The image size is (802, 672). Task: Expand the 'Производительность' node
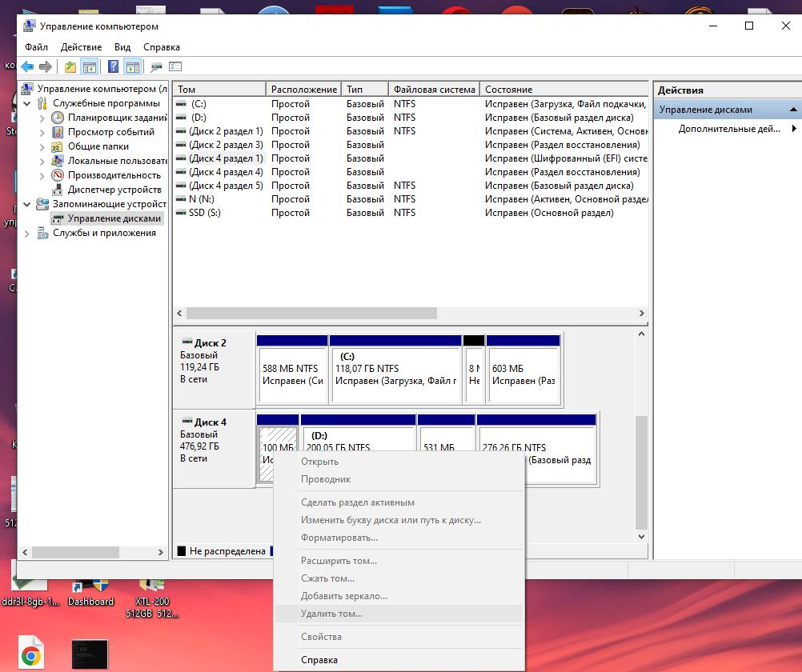click(x=42, y=175)
